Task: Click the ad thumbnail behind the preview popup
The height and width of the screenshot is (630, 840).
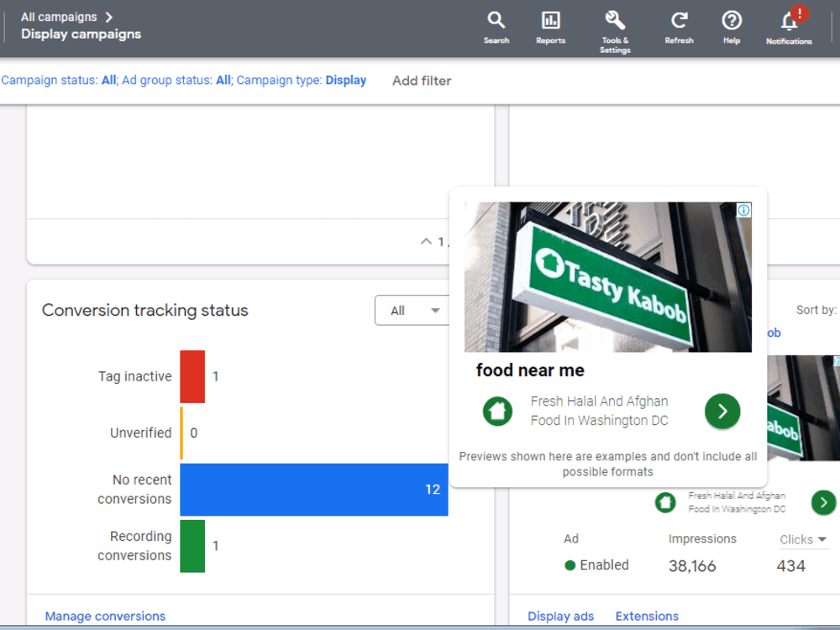Action: (x=803, y=407)
